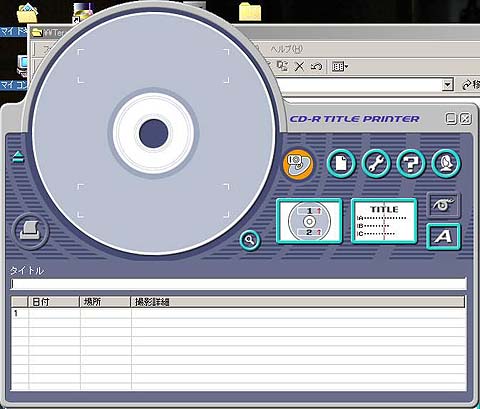This screenshot has width=480, height=409.
Task: Toggle the eye preview button
Action: (443, 205)
